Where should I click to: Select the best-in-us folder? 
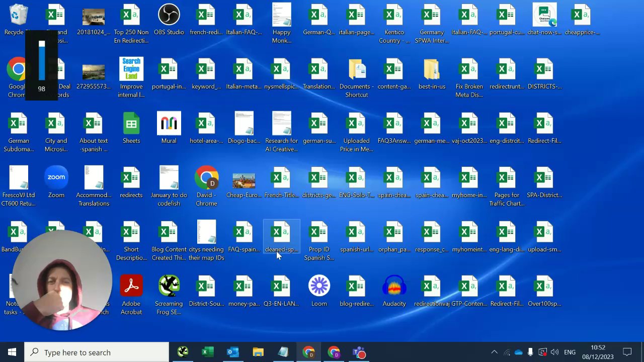coord(431,70)
